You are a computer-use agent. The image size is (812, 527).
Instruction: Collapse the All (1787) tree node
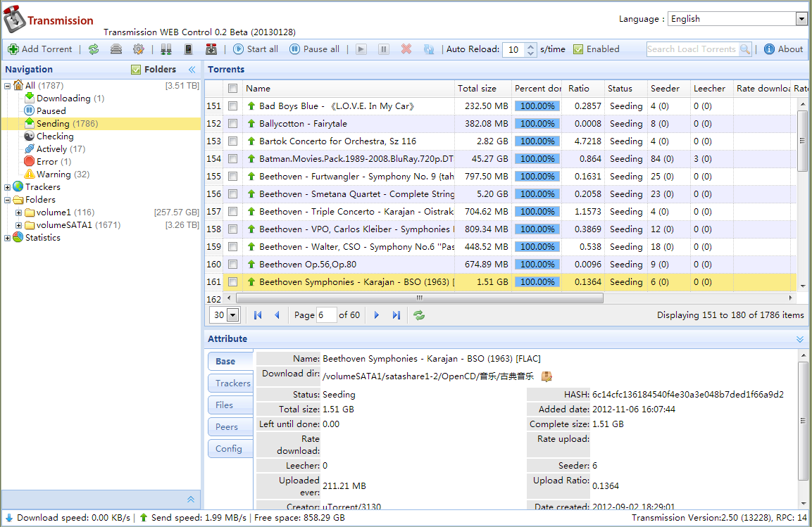point(7,86)
